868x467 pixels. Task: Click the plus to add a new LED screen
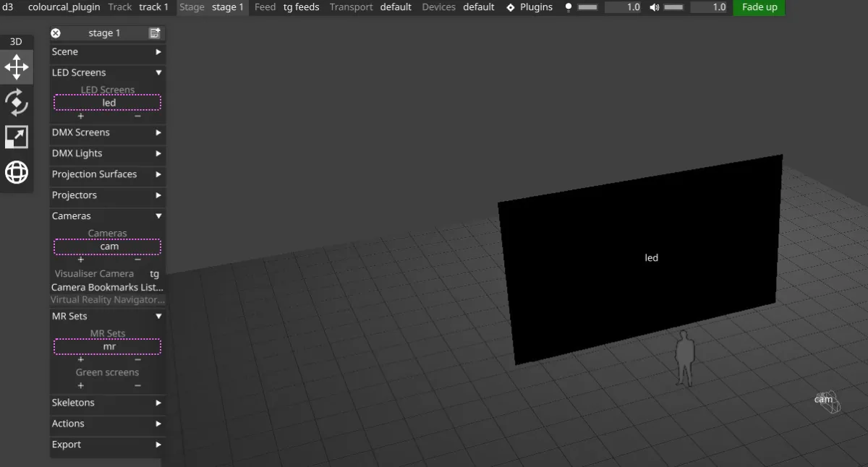point(80,116)
